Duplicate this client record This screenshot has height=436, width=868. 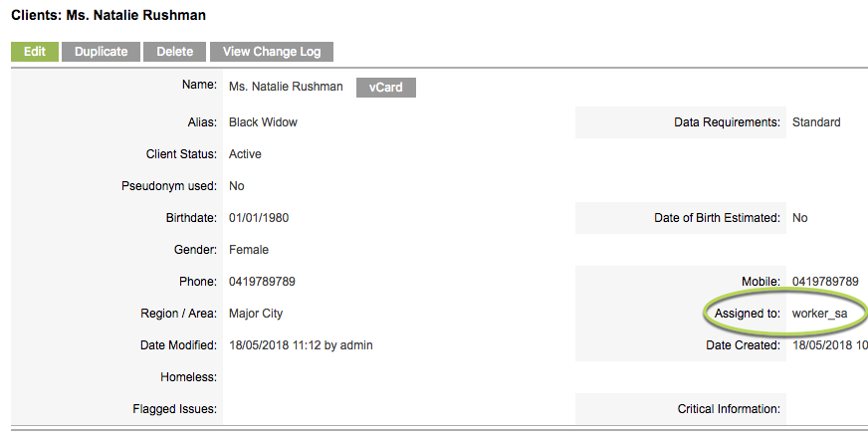tap(101, 52)
